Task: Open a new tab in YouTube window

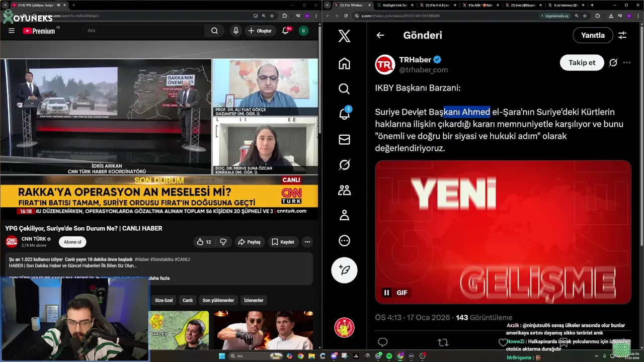Action: [73, 5]
